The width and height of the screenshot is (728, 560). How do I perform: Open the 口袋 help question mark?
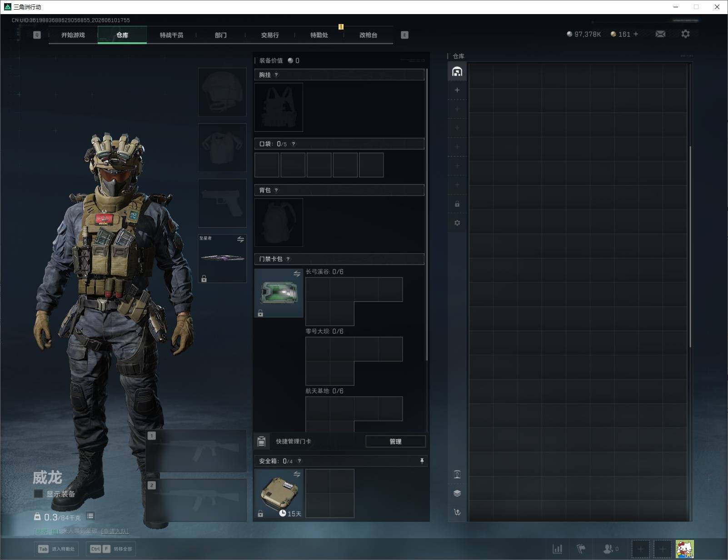tap(294, 144)
